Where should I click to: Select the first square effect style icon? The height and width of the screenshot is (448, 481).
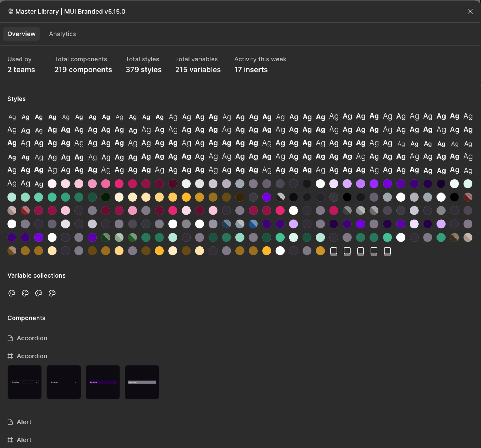point(334,251)
